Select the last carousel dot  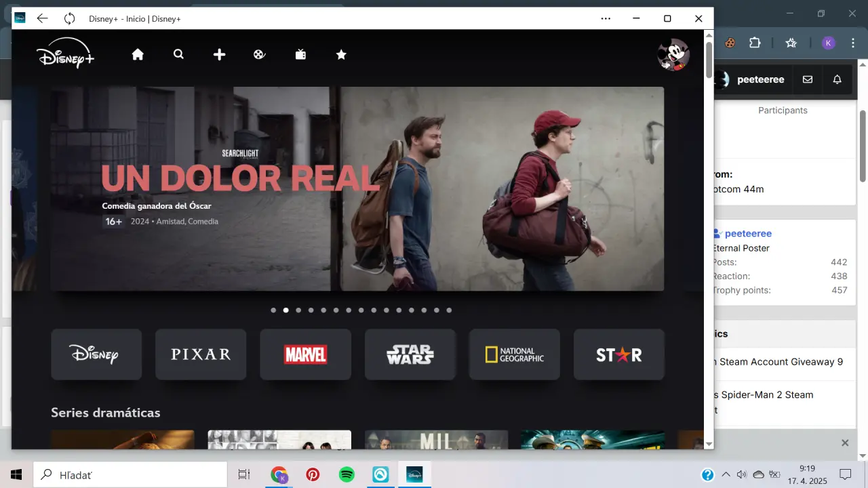[449, 310]
